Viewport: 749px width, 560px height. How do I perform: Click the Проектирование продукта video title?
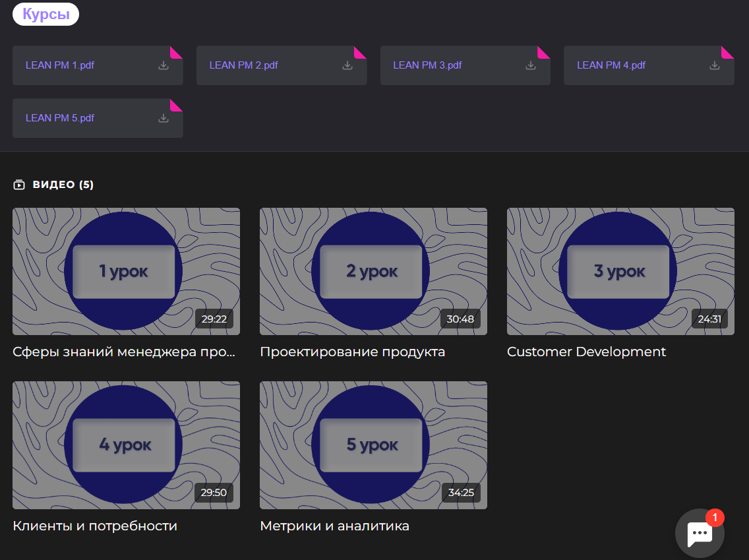(x=352, y=352)
